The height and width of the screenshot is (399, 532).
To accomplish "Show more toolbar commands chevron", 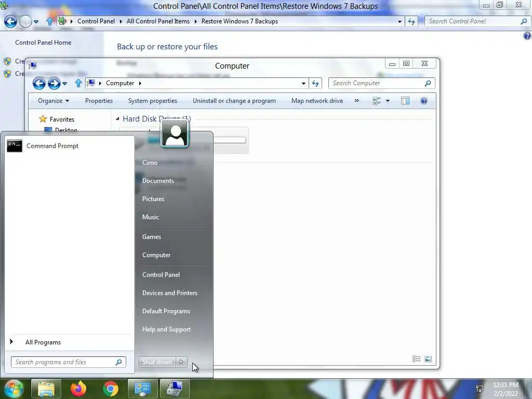I will (356, 100).
